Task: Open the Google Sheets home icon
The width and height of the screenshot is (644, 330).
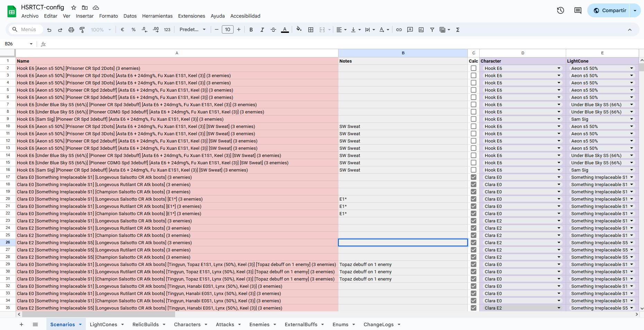Action: pyautogui.click(x=12, y=11)
